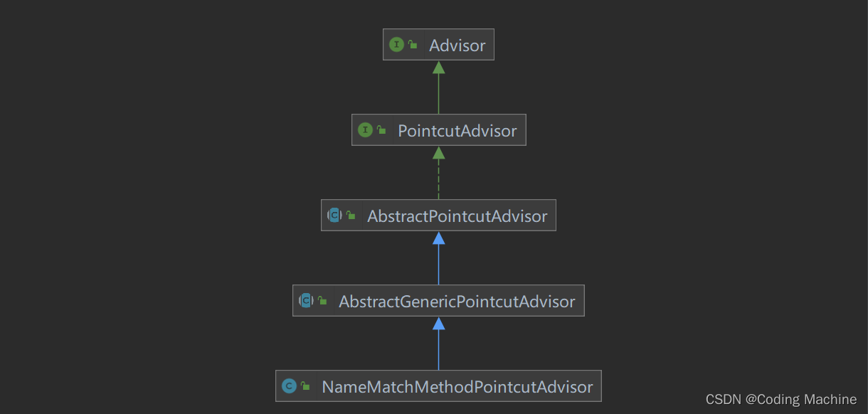Select the AbstractPointcutAdvisor diagram node

tap(438, 216)
